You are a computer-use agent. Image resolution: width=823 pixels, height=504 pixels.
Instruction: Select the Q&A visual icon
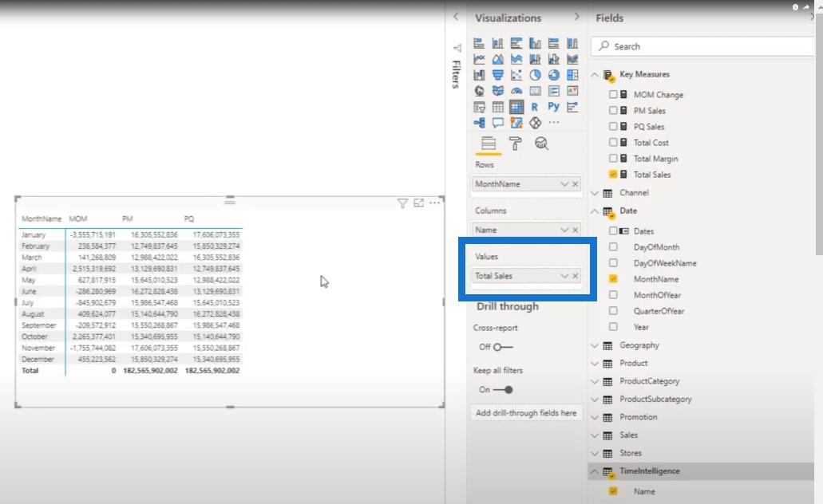pyautogui.click(x=497, y=123)
